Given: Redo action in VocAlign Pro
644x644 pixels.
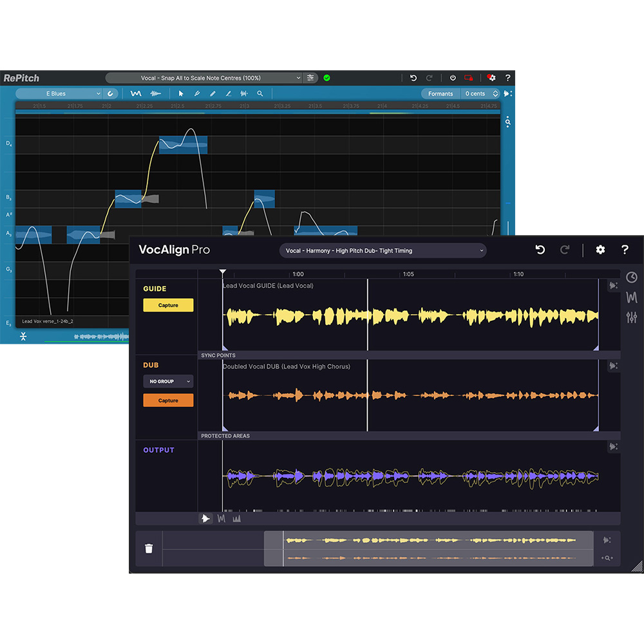Looking at the screenshot, I should [565, 250].
